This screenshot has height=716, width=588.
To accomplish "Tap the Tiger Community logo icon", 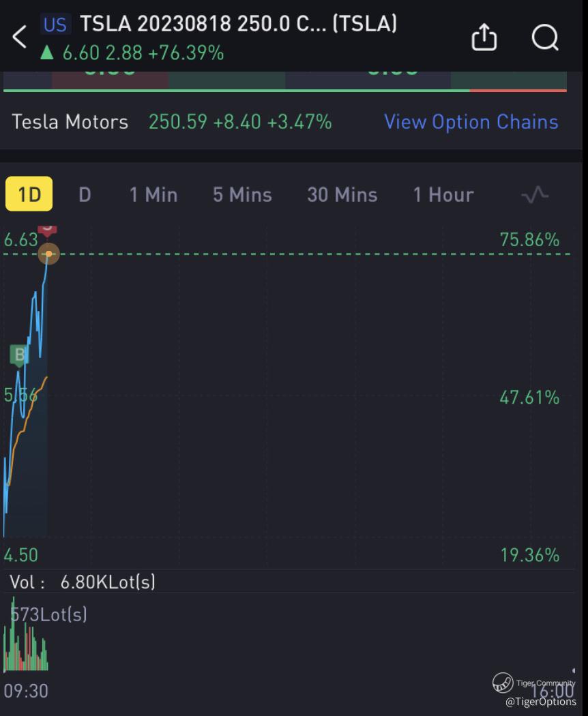I will click(x=503, y=682).
